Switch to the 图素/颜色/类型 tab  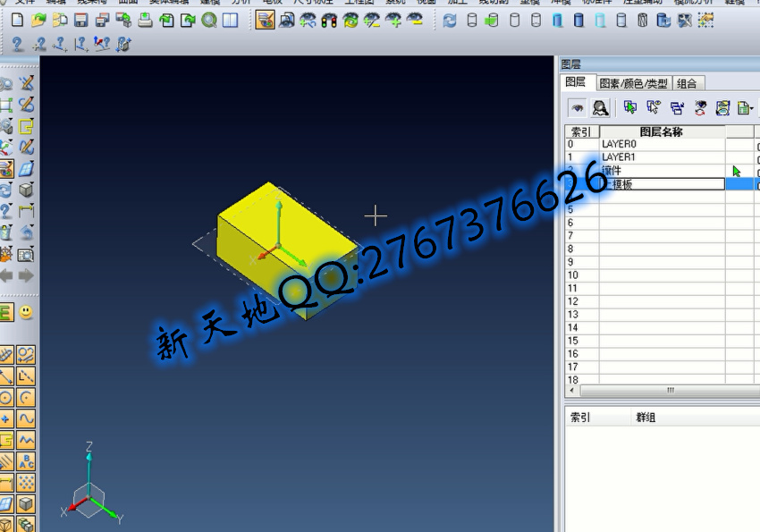point(633,83)
